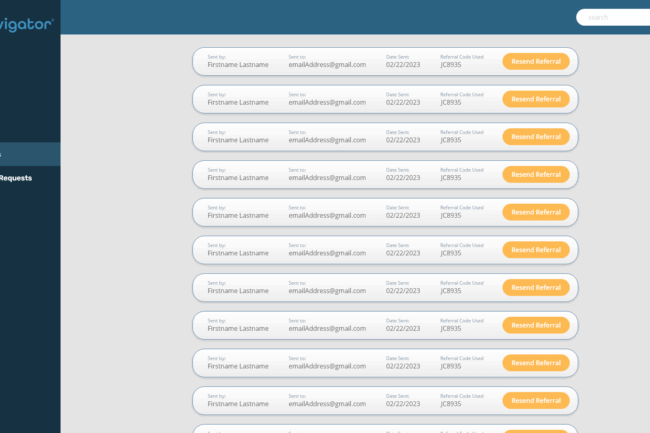This screenshot has height=433, width=650.
Task: Select date 02/22/2023 in the fifth row
Action: pyautogui.click(x=403, y=215)
